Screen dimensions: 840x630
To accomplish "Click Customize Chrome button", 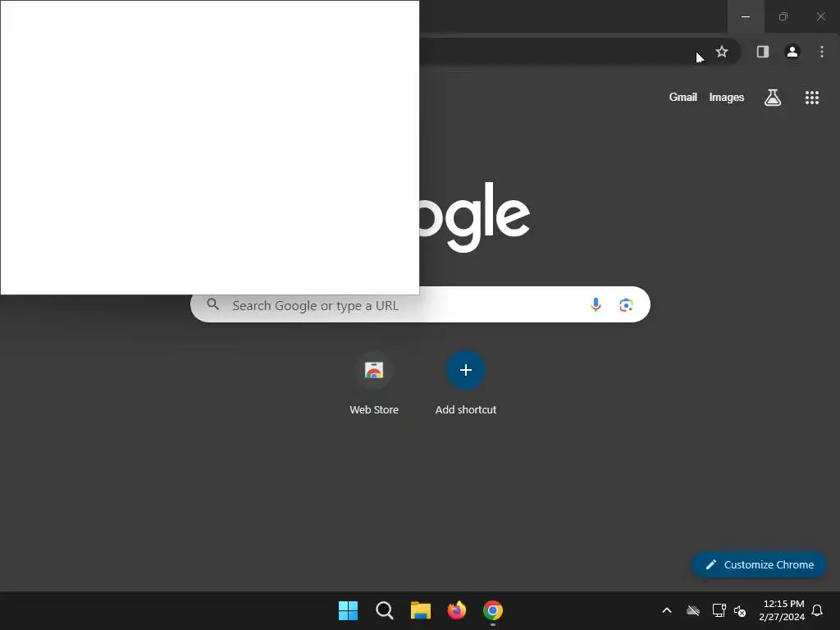I will (x=759, y=564).
